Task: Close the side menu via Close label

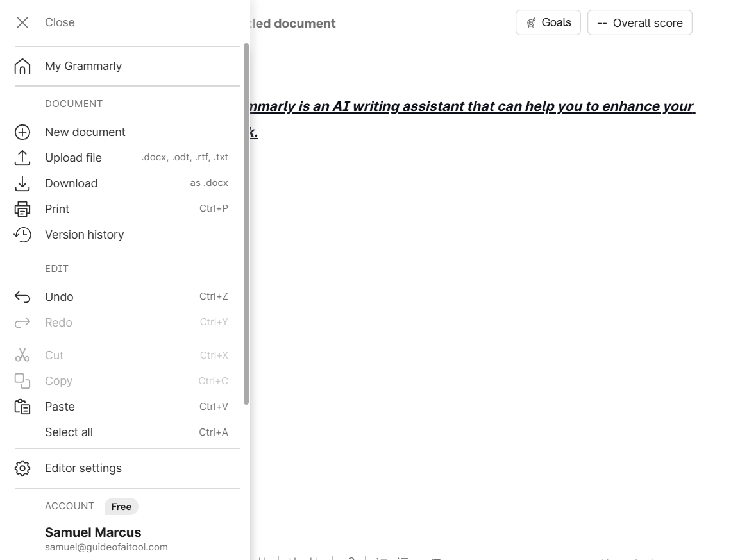Action: 60,22
